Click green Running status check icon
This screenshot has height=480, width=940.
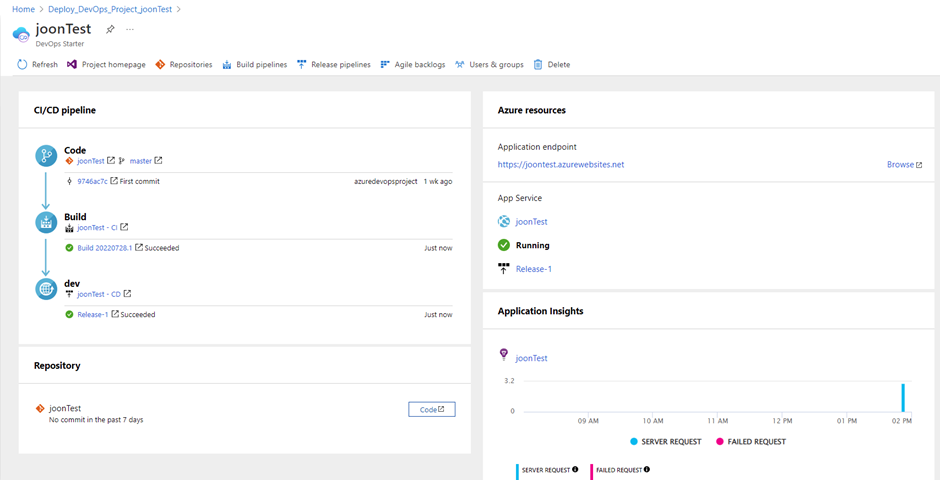[x=504, y=245]
